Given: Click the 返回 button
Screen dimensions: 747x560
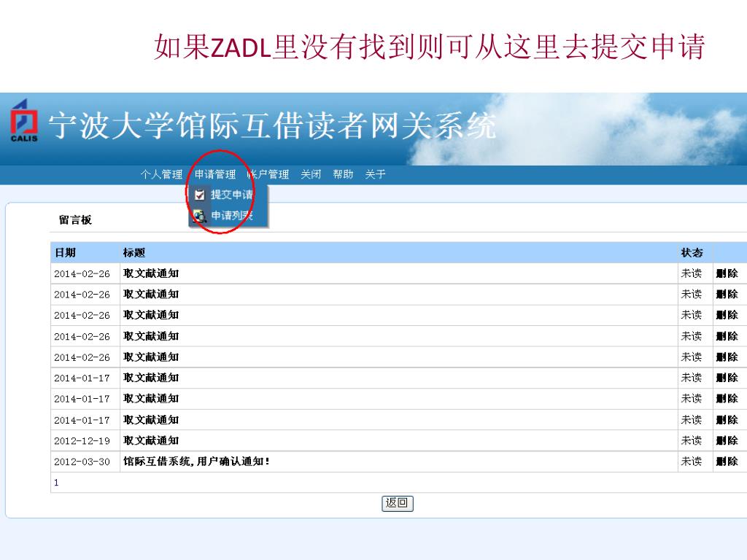Looking at the screenshot, I should click(x=398, y=503).
